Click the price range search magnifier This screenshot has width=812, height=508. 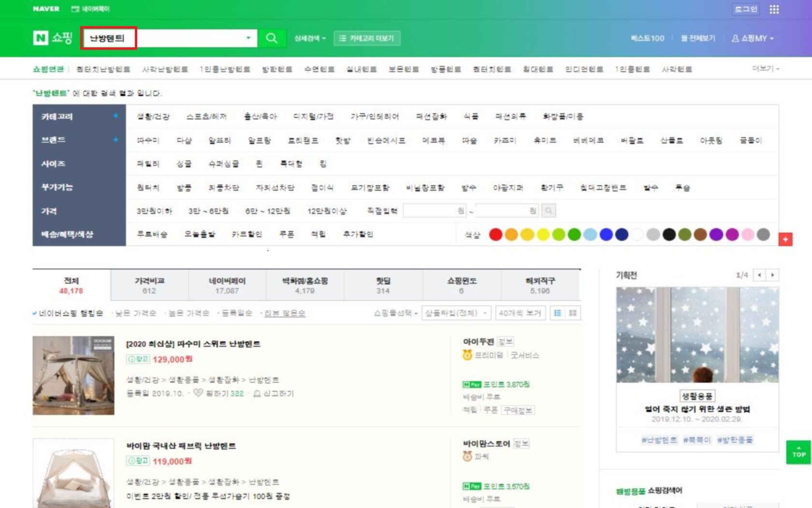pos(549,210)
